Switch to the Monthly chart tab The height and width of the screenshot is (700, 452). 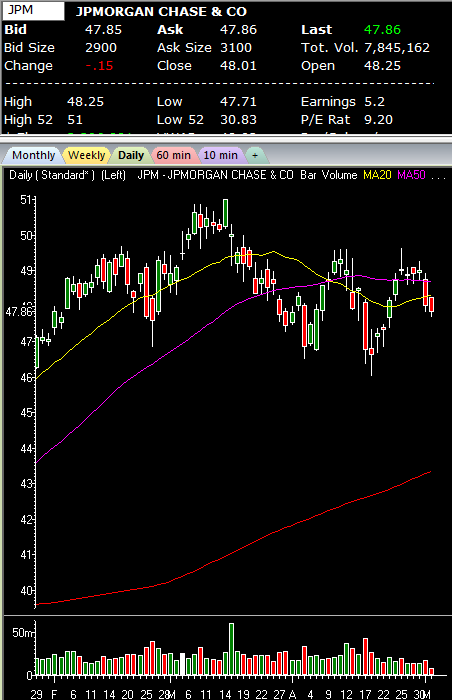(33, 155)
